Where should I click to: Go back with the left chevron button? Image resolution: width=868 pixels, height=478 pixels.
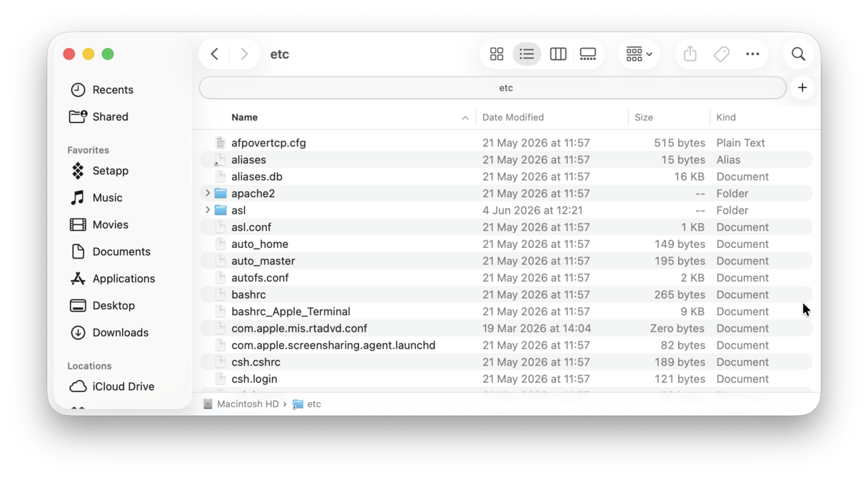click(215, 54)
